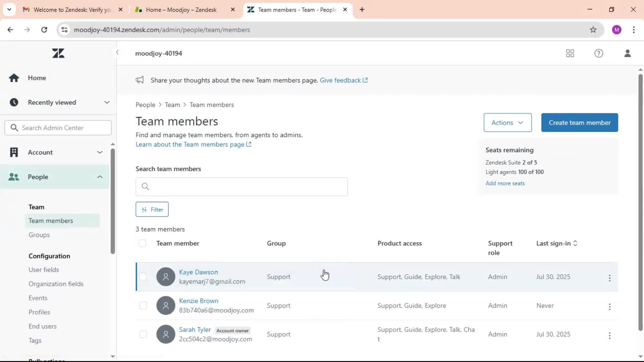Click the Add more seats link
The image size is (644, 362).
pyautogui.click(x=505, y=183)
